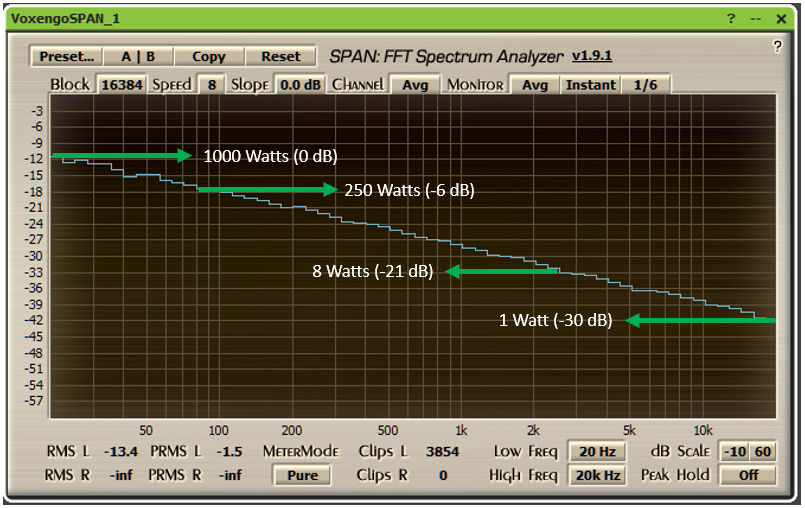Viewport: 805px width, 508px height.
Task: Change dB Scale lower value -10
Action: coord(734,451)
